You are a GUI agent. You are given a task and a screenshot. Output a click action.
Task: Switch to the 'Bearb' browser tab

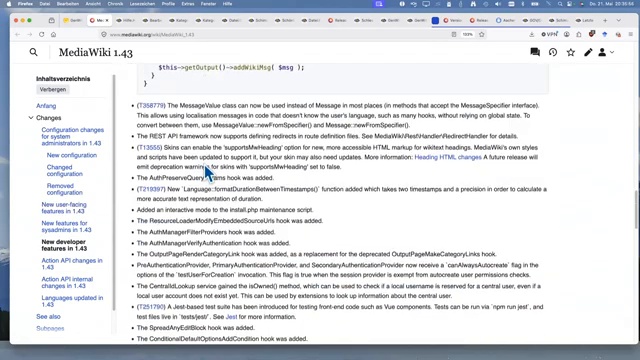[152, 20]
